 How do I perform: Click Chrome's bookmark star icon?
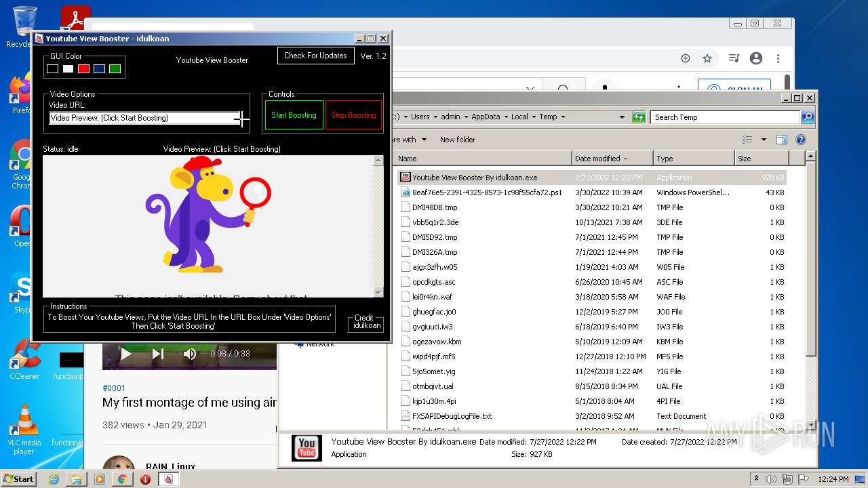[x=707, y=58]
